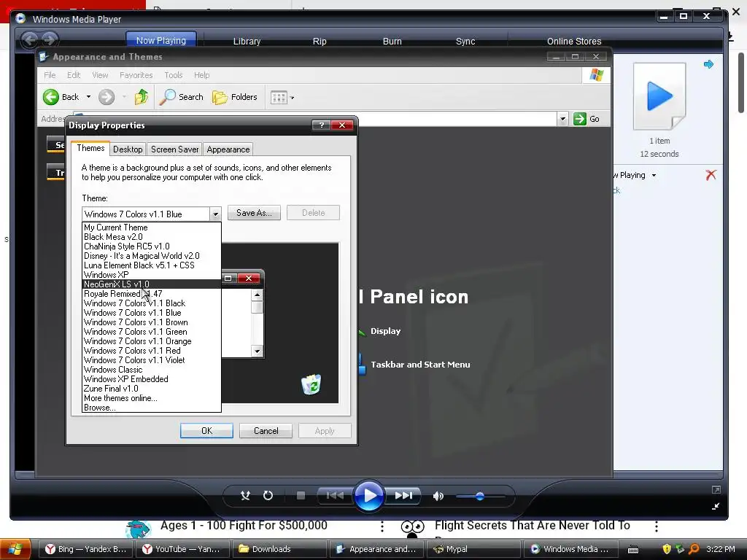
Task: Adjust the Media Player volume slider
Action: 480,496
